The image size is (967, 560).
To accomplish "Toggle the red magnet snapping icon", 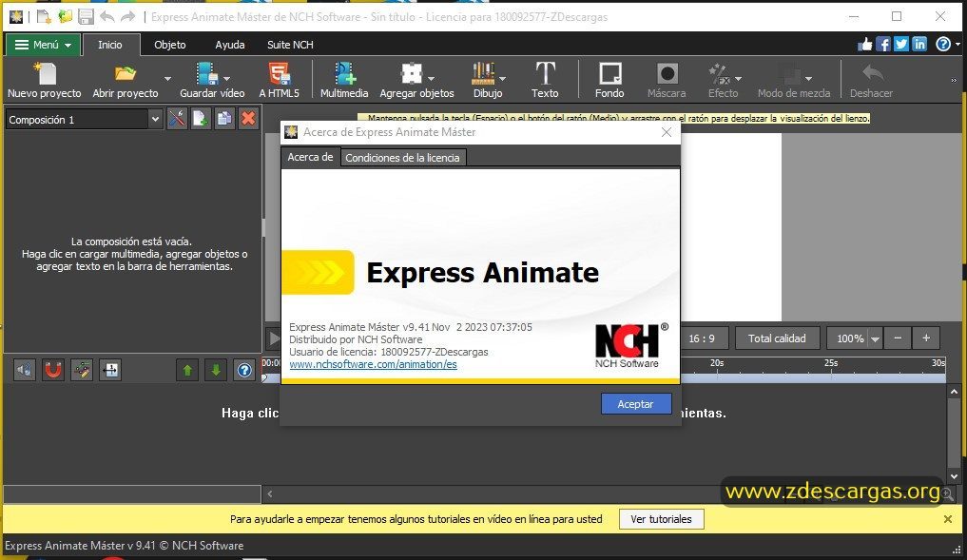I will [x=53, y=370].
